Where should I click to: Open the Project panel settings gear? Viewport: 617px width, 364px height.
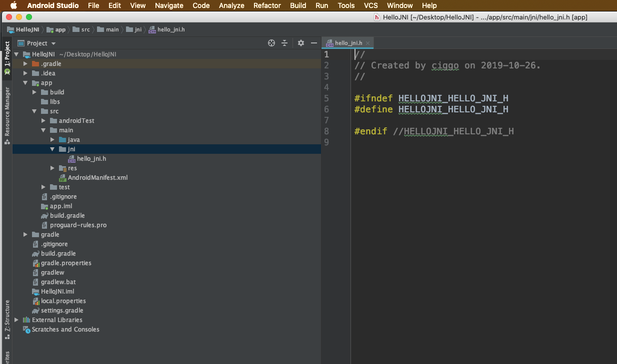click(x=301, y=43)
